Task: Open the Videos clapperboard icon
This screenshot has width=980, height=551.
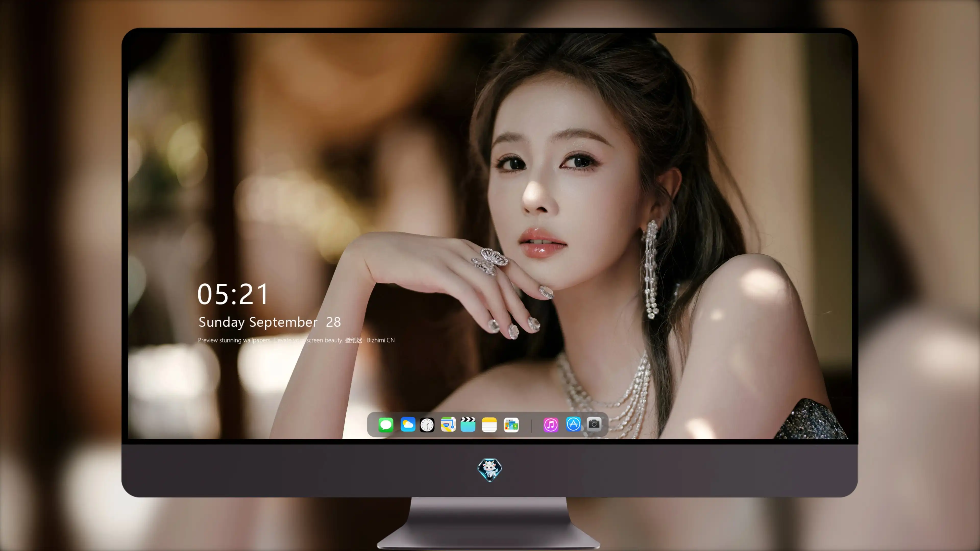Action: click(468, 424)
